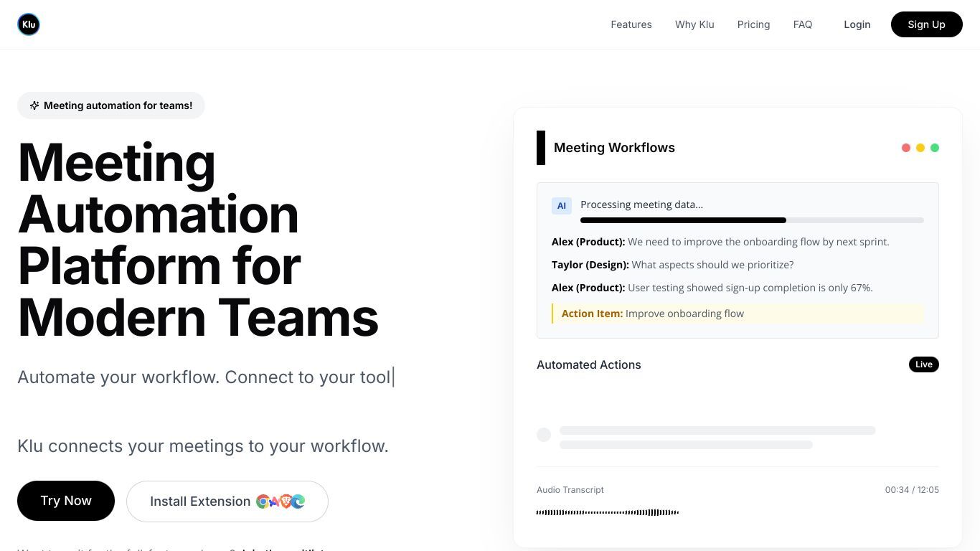The image size is (980, 551).
Task: Open the Features nav link
Action: point(631,24)
